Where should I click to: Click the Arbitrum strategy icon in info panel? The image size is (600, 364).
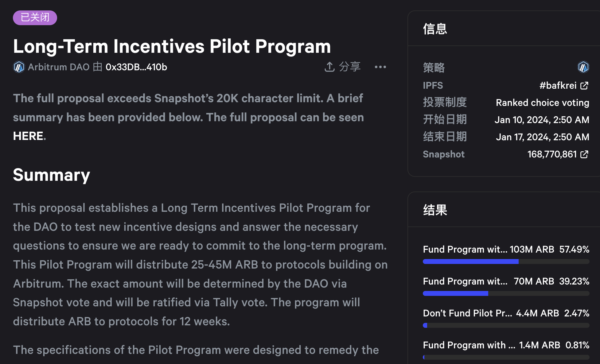click(x=583, y=67)
